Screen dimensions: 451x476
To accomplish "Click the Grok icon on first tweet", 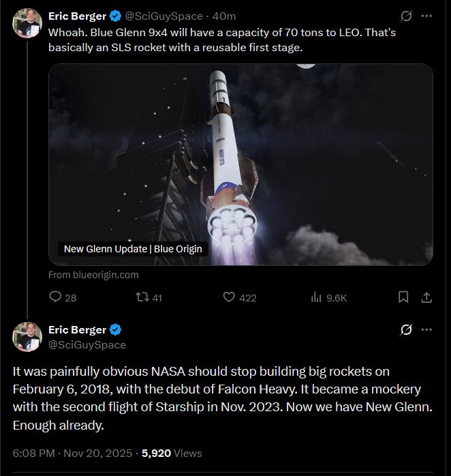I will coord(406,16).
